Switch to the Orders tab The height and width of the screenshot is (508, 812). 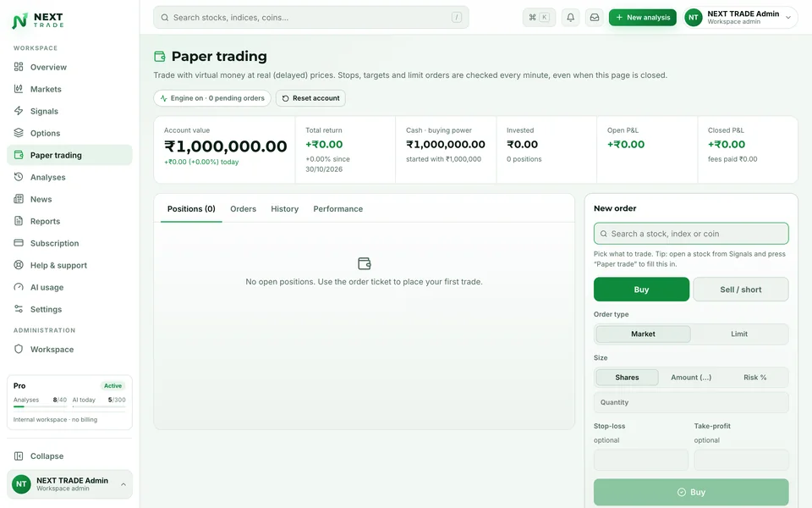tap(243, 209)
